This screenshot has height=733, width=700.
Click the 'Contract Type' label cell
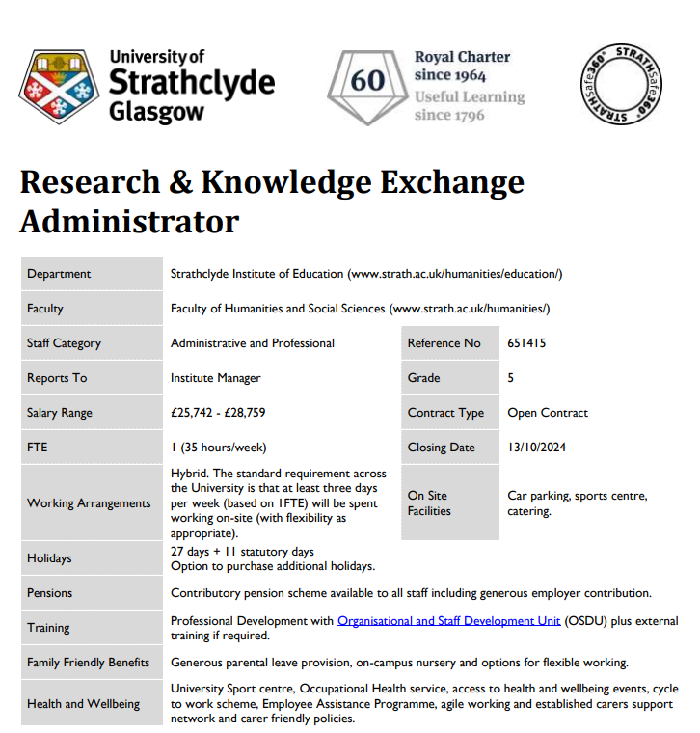click(450, 413)
